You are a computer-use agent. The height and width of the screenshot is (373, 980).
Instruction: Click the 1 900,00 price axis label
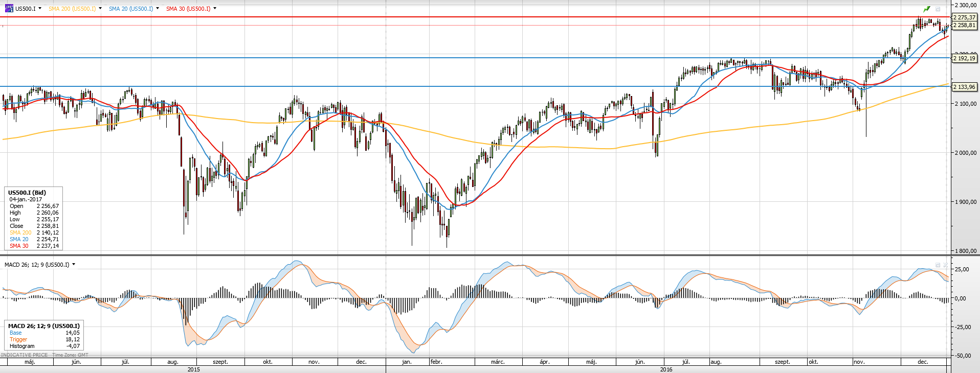coord(965,202)
